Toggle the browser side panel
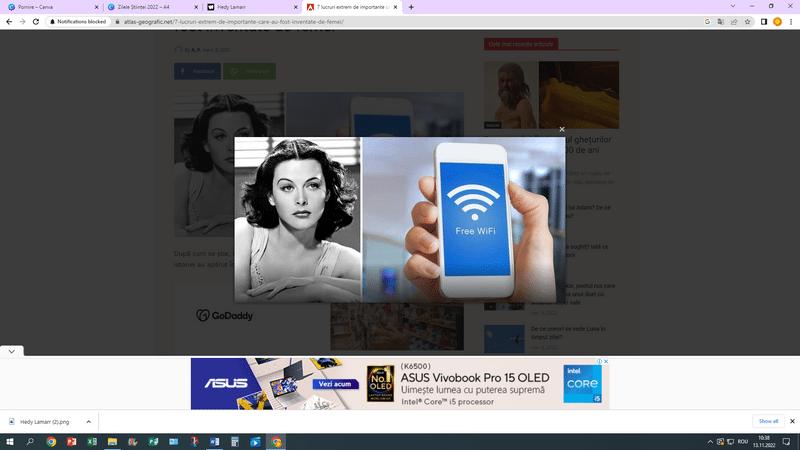Image resolution: width=800 pixels, height=450 pixels. [x=764, y=21]
